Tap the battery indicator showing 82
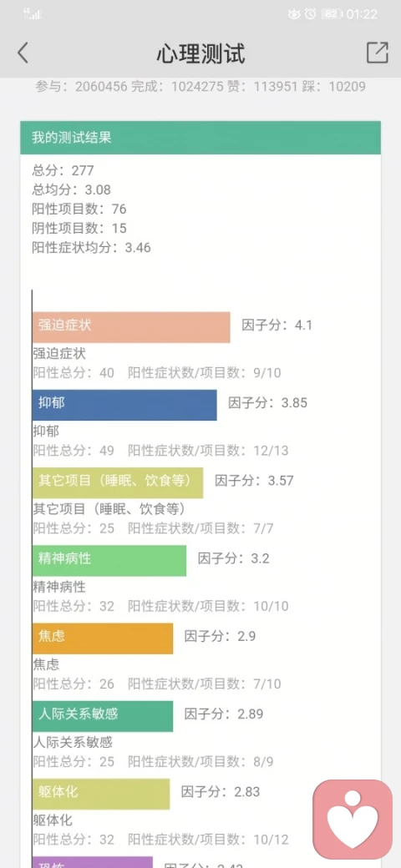This screenshot has height=868, width=401. pos(331,14)
